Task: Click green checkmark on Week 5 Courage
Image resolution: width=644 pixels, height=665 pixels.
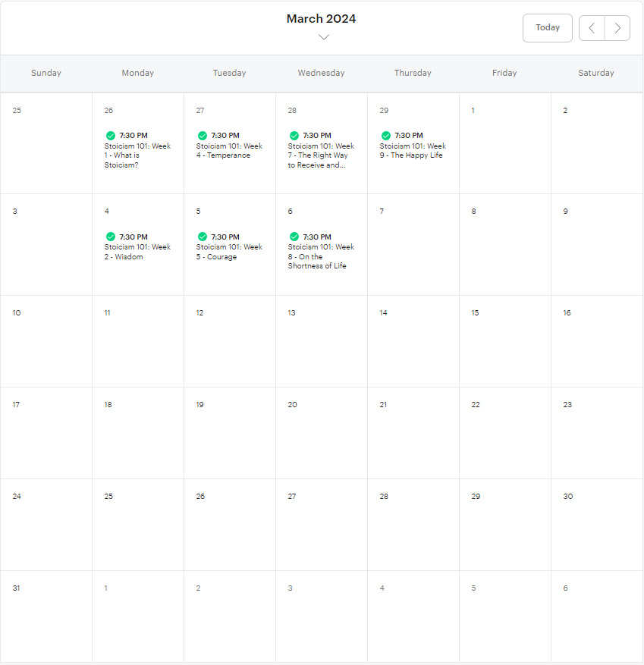Action: coord(203,237)
